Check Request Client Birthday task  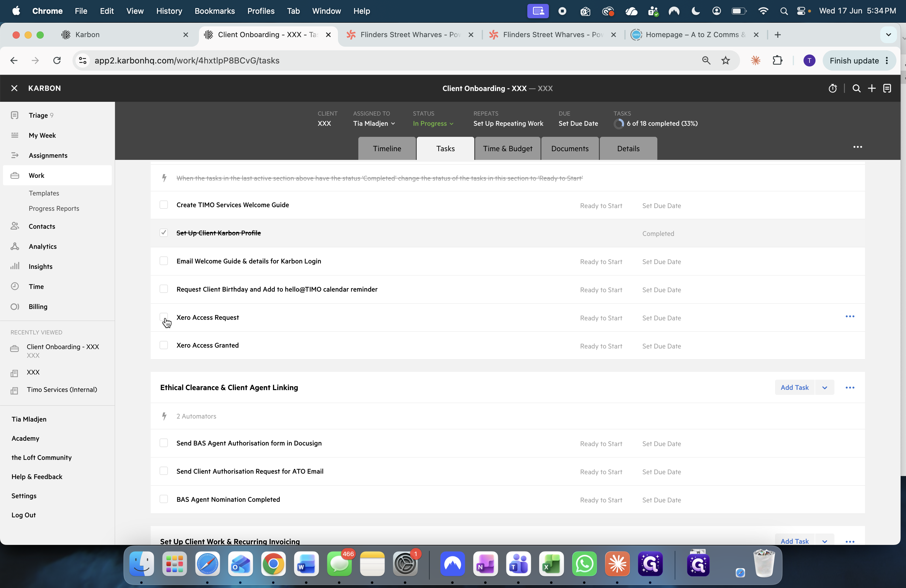(x=164, y=289)
